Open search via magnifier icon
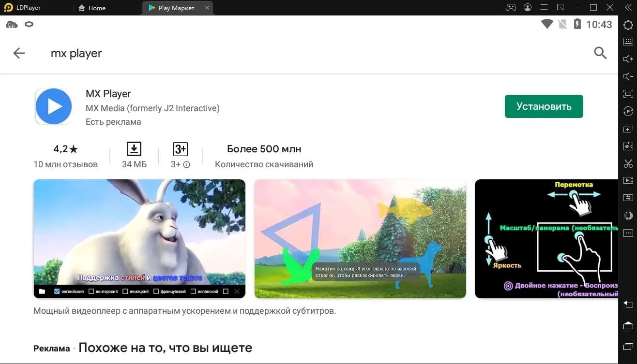Screen dimensions: 637x364 click(600, 53)
